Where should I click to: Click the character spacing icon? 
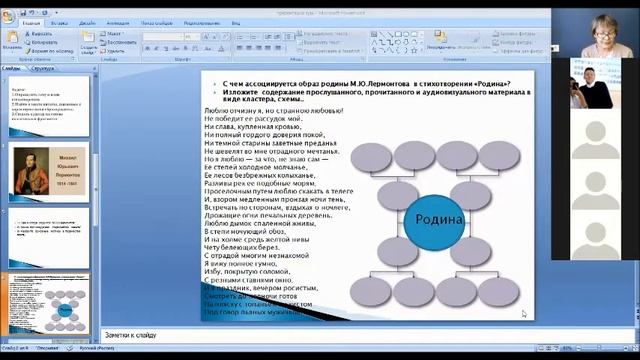click(195, 49)
